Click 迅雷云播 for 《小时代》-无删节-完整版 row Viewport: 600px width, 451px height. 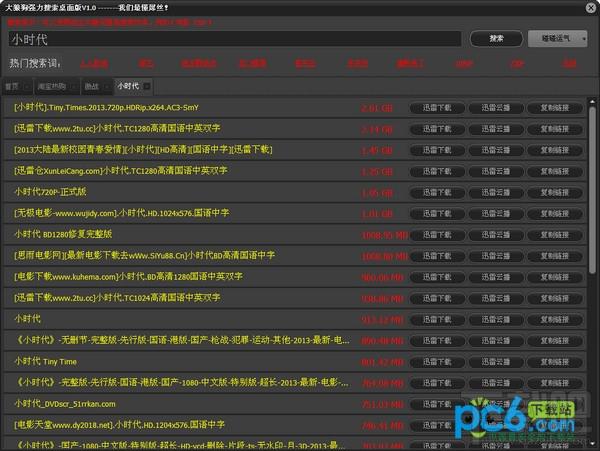click(x=496, y=341)
